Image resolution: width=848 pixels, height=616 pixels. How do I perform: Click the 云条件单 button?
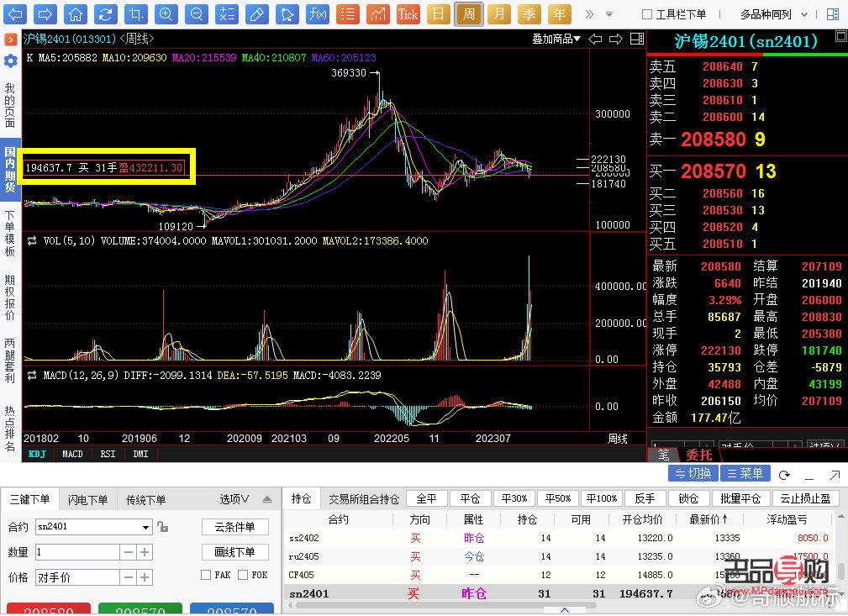(x=234, y=527)
